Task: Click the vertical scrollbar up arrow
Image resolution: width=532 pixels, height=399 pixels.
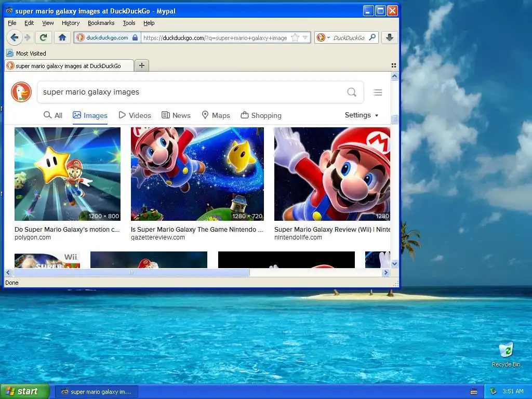Action: point(394,76)
